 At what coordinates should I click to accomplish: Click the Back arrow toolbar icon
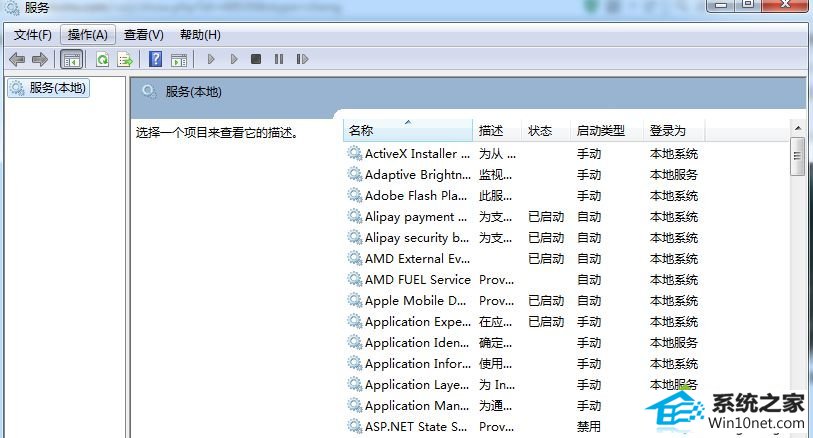click(17, 59)
